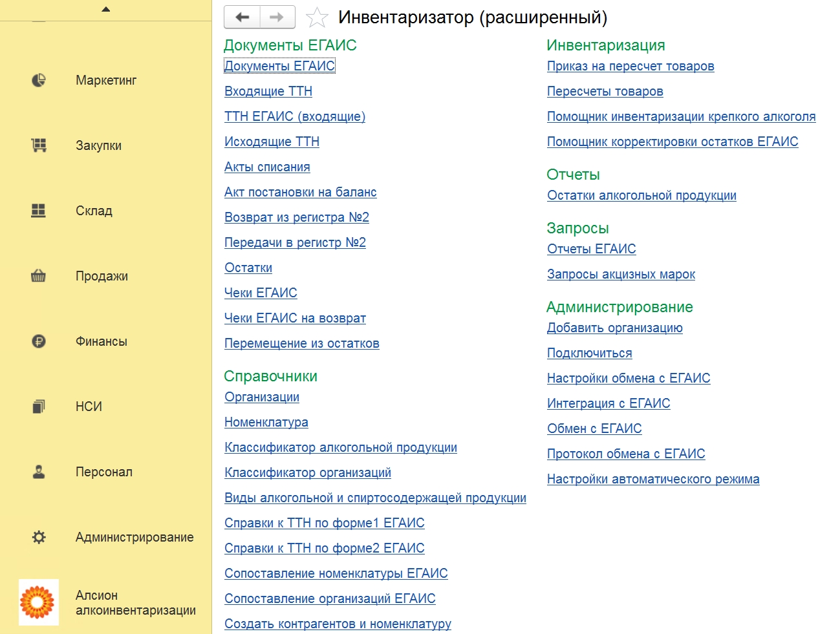Open the Входящие ТТН link

(x=268, y=91)
